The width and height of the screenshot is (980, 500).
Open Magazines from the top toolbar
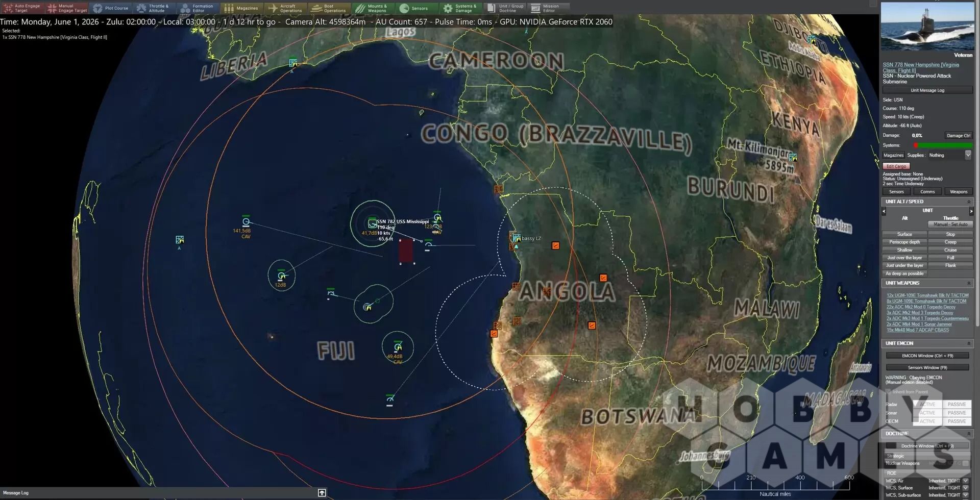(x=241, y=8)
